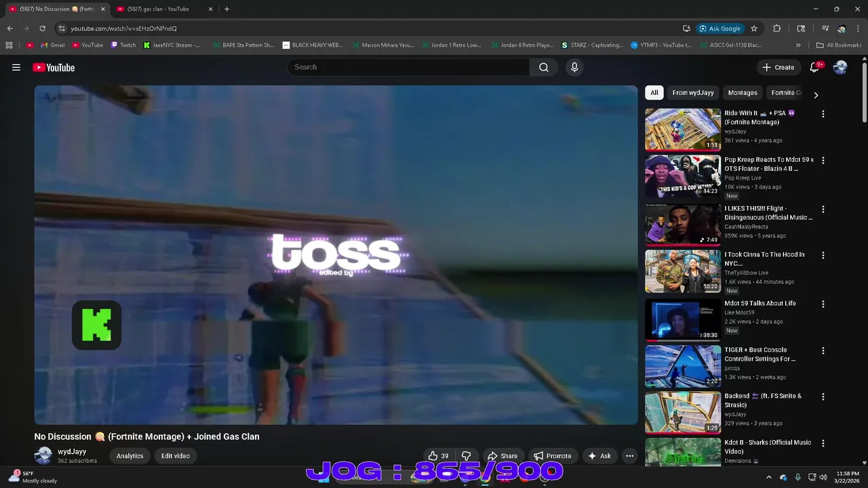This screenshot has width=868, height=488.
Task: Open options for I LIKES THIS Flight video
Action: tap(823, 209)
